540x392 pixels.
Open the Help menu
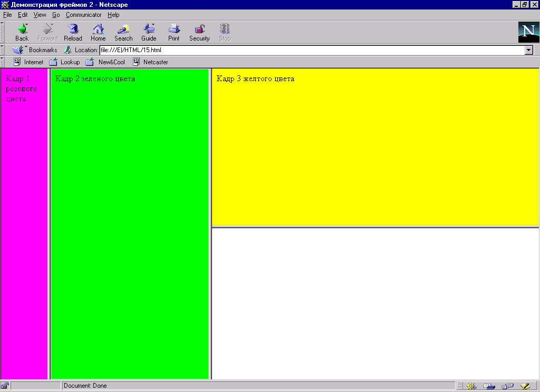click(x=113, y=15)
